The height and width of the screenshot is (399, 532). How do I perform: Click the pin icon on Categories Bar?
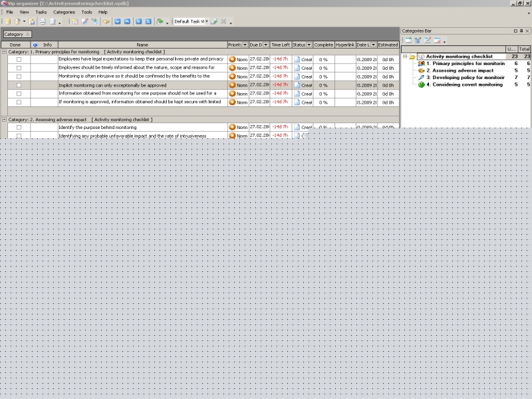(521, 31)
